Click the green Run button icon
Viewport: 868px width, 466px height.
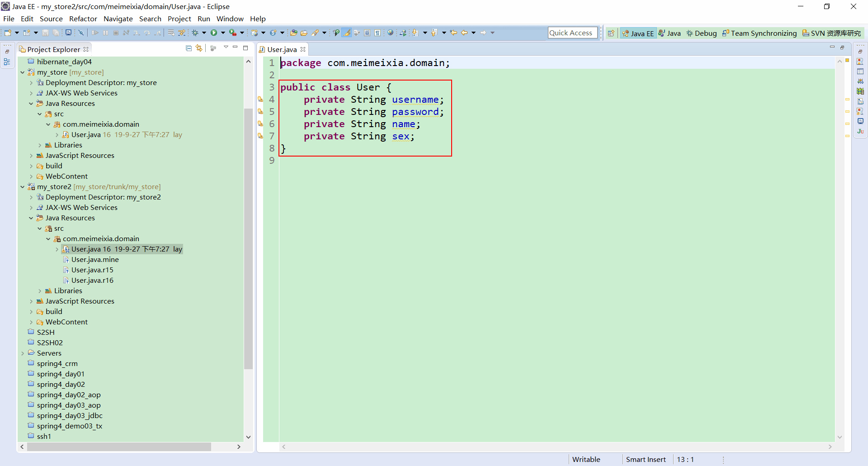[214, 33]
